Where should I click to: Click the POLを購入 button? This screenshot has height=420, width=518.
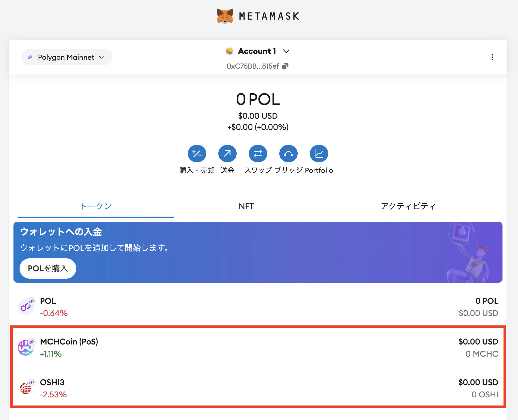tap(48, 268)
